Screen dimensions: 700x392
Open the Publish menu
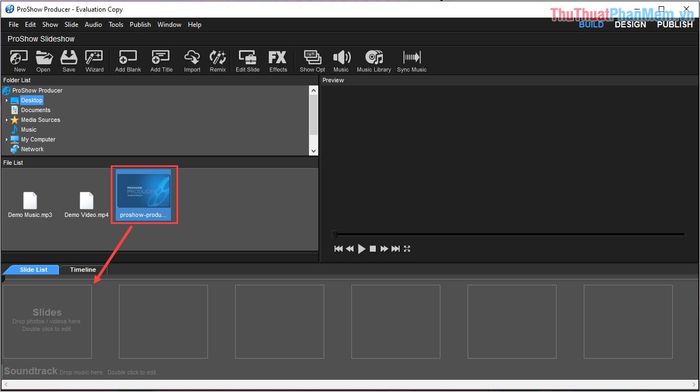140,25
